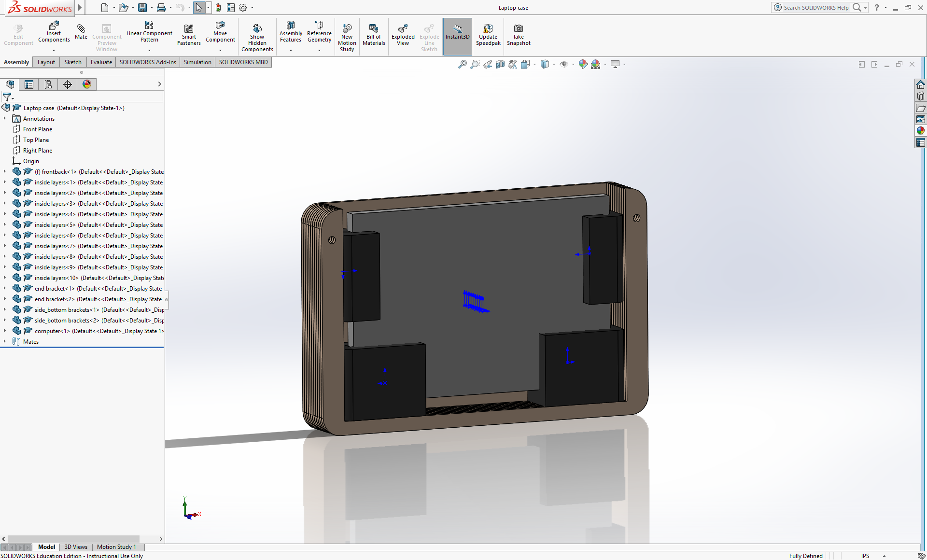Toggle the rebuild traffic light icon
Viewport: 927px width, 560px height.
(218, 8)
